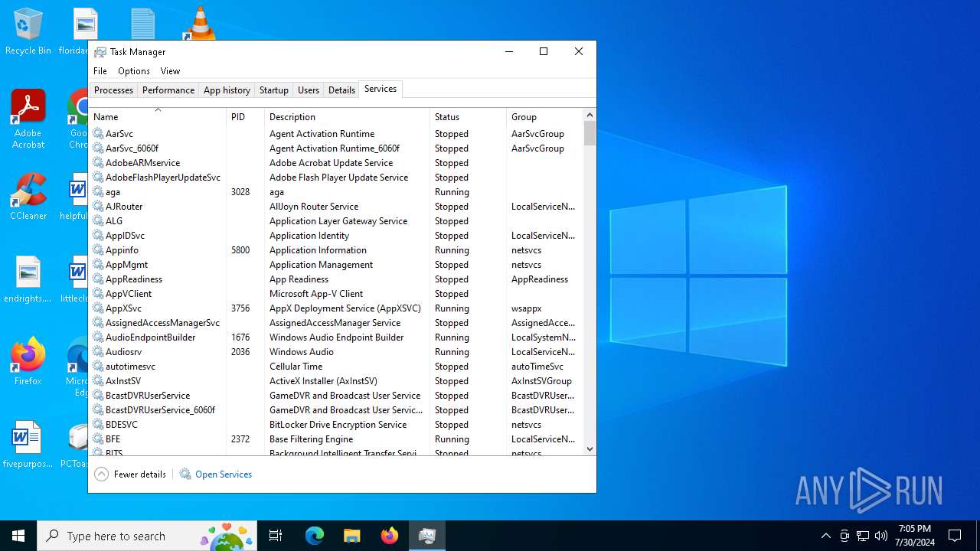Click the gear icon of AdobeARMservice row
The height and width of the screenshot is (551, 980).
coord(98,162)
